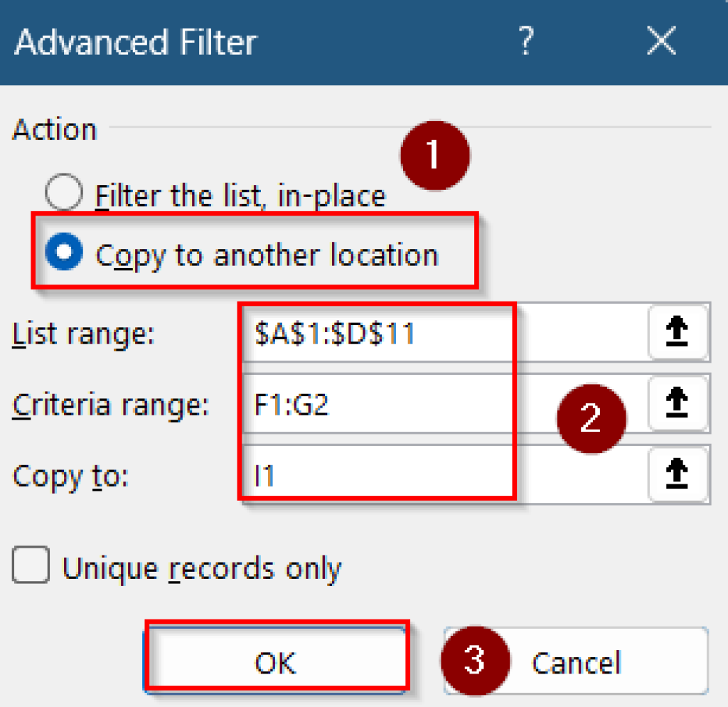Click the Criteria range selector icon
The image size is (728, 707).
[678, 403]
